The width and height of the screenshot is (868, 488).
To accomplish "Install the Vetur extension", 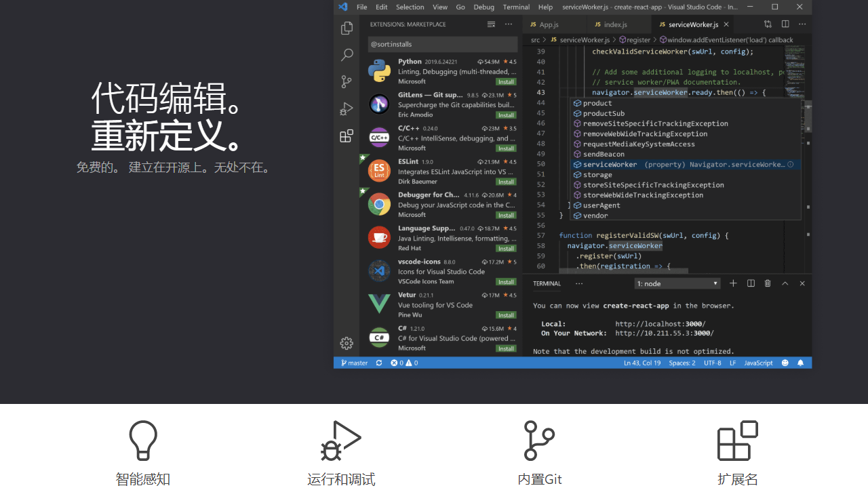I will coord(506,314).
